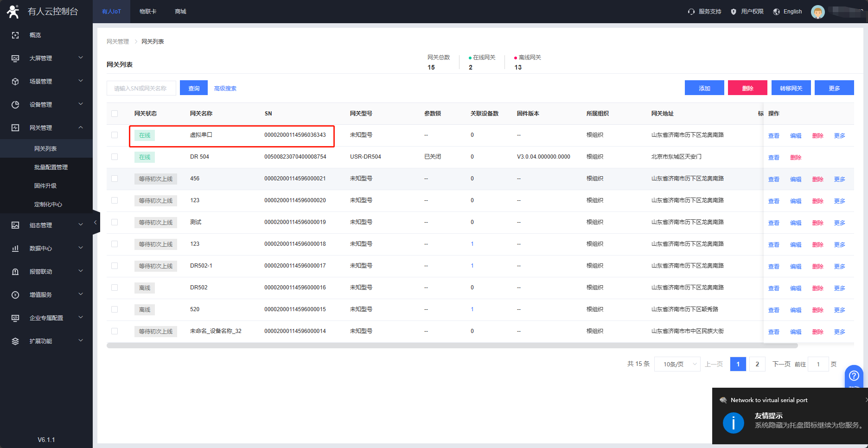Expand the 设备管理 sidebar menu
Screen dimensions: 868x448
point(46,105)
